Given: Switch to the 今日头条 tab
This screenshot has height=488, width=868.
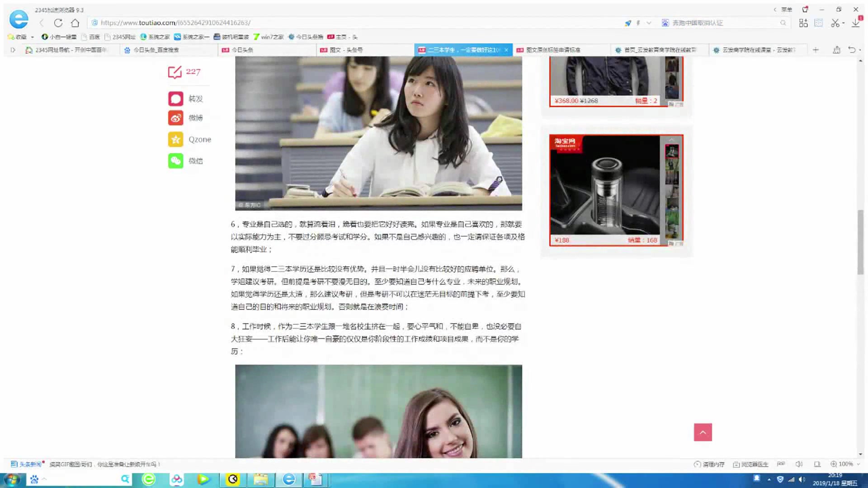Looking at the screenshot, I should pos(267,50).
